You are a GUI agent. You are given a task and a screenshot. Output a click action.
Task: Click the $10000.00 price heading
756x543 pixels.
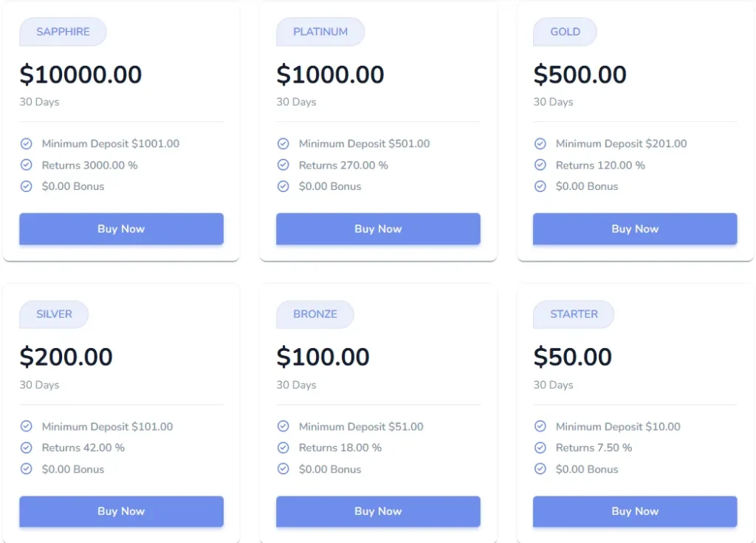(x=80, y=75)
